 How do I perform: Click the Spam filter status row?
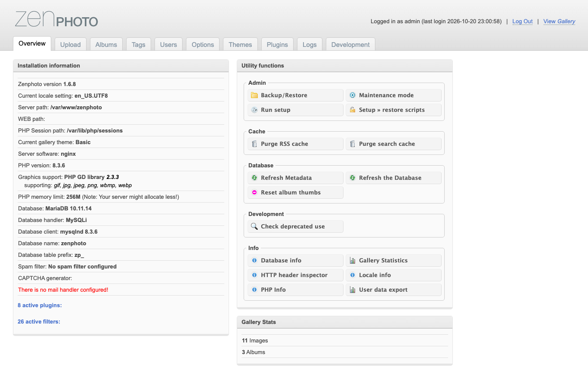121,266
